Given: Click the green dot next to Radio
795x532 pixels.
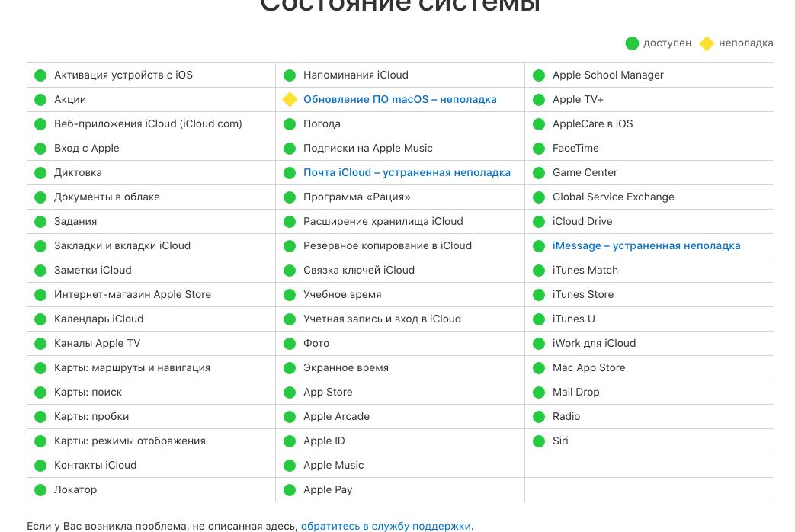Looking at the screenshot, I should click(539, 416).
